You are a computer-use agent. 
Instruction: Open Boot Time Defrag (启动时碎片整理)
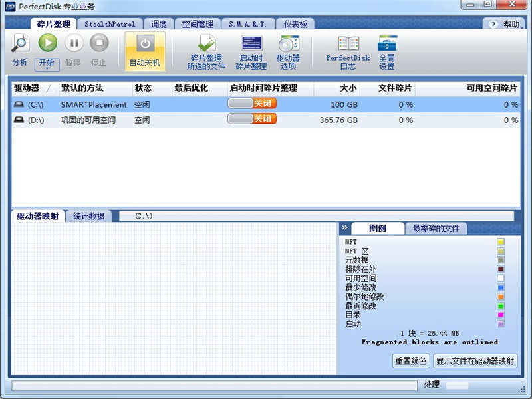point(251,52)
